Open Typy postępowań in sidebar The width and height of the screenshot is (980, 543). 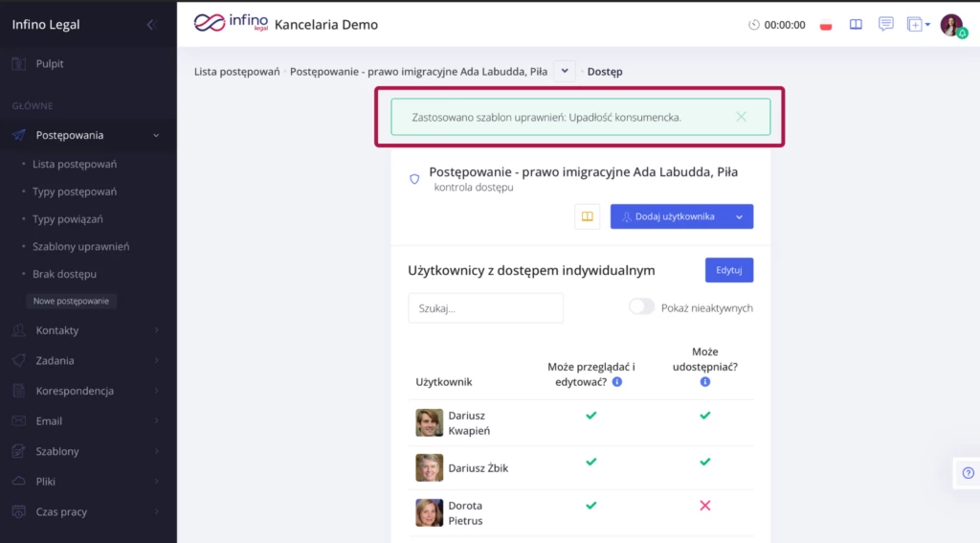(75, 192)
